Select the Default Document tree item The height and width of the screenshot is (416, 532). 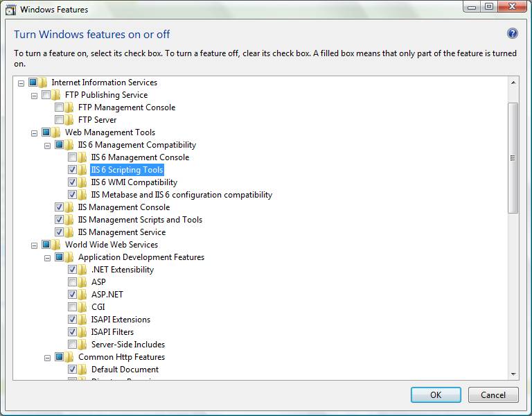click(125, 370)
